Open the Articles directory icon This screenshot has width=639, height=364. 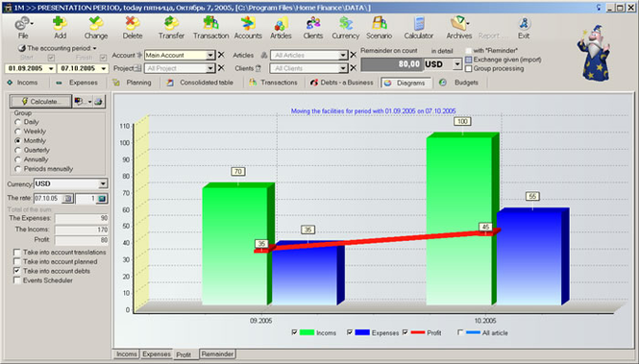coord(281,23)
